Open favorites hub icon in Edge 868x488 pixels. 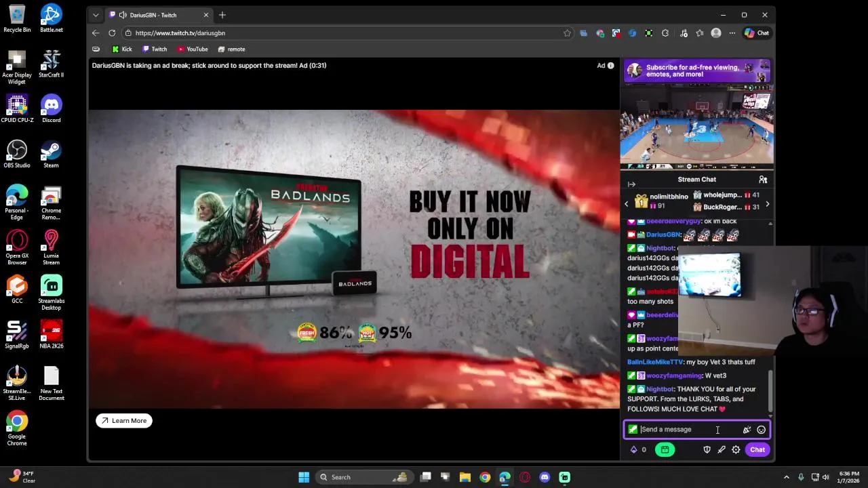(700, 33)
